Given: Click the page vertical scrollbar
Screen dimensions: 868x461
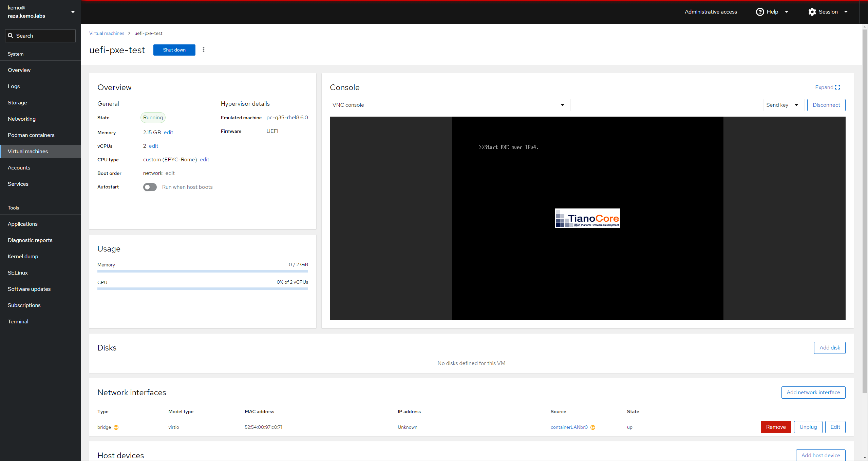Looking at the screenshot, I should click(865, 210).
